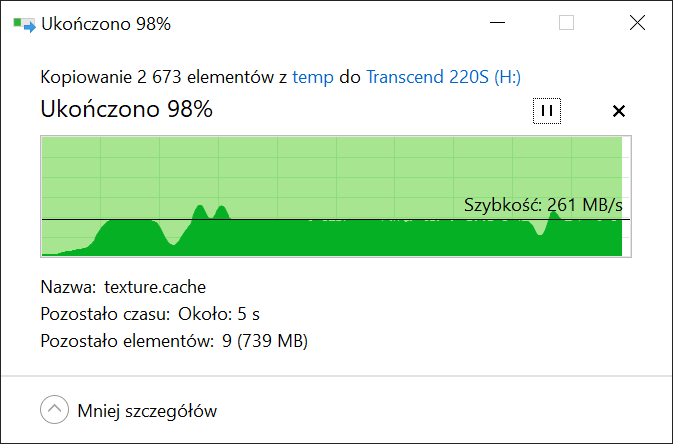Click the remaining items value 9 (739 MB)
This screenshot has width=673, height=444.
coord(265,341)
